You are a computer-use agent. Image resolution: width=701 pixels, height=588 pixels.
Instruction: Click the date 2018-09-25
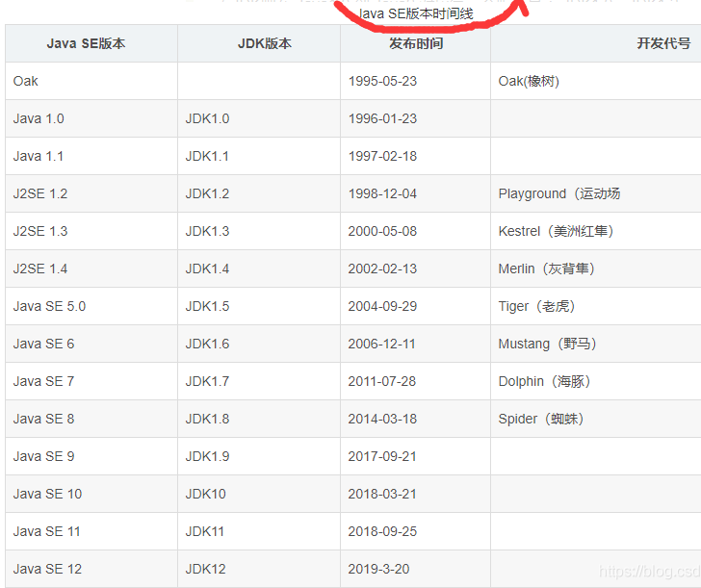382,531
